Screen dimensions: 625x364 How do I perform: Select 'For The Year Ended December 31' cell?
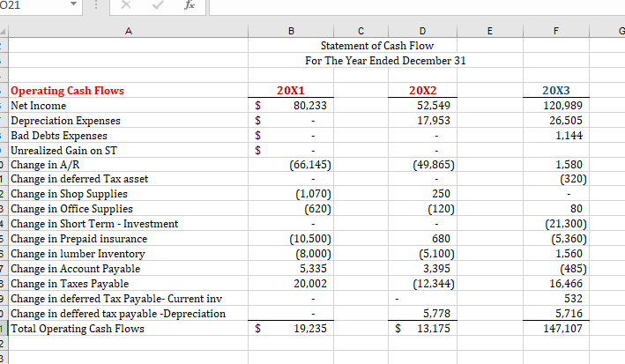pyautogui.click(x=385, y=61)
